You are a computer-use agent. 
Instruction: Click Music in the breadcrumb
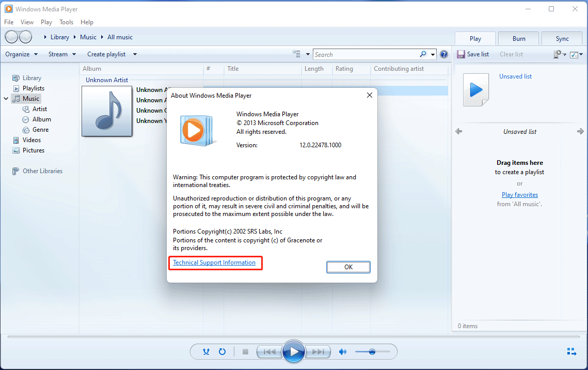(88, 37)
